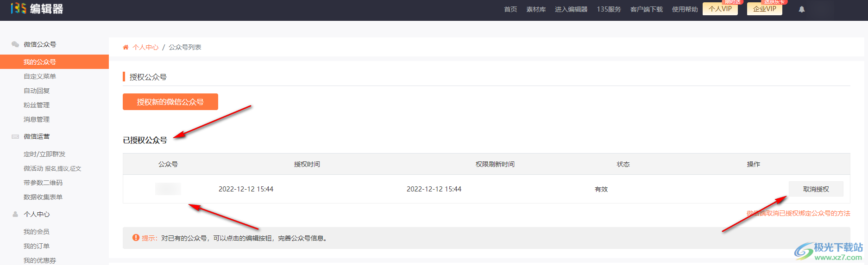The height and width of the screenshot is (265, 868).
Task: Open 使用帮助 in top navigation
Action: (685, 9)
